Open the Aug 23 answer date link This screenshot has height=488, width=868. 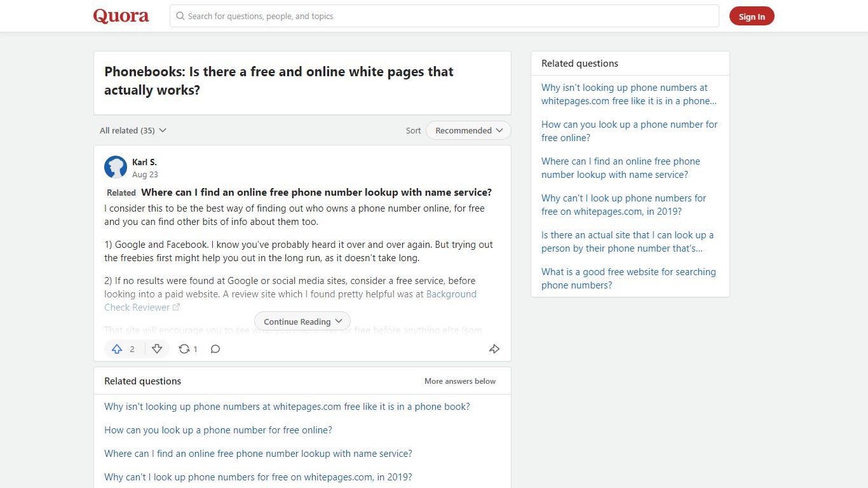click(145, 174)
